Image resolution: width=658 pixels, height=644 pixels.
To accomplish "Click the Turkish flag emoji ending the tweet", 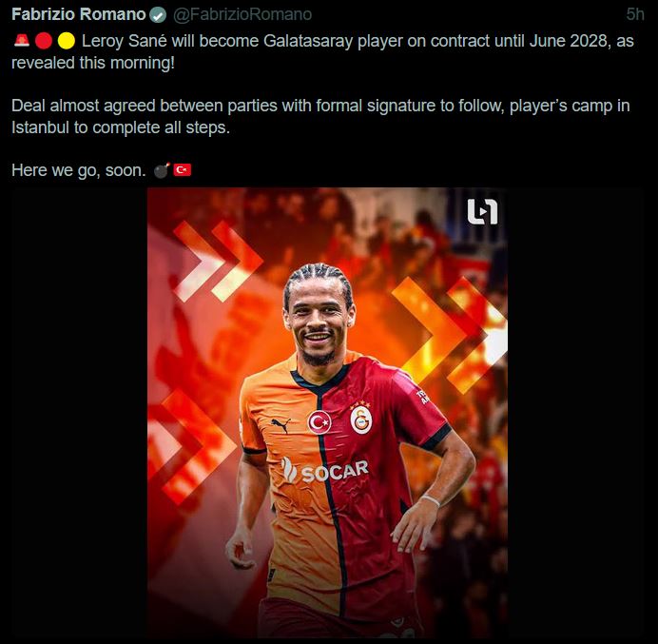I will click(183, 170).
